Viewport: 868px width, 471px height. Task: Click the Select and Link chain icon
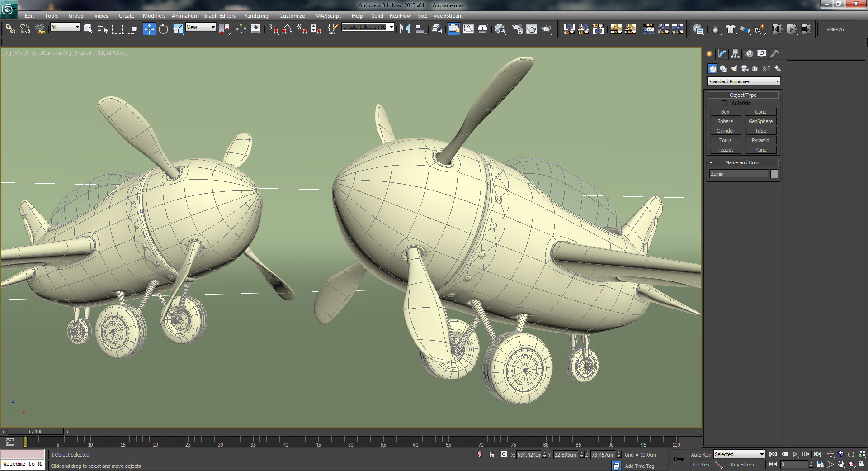(10, 29)
